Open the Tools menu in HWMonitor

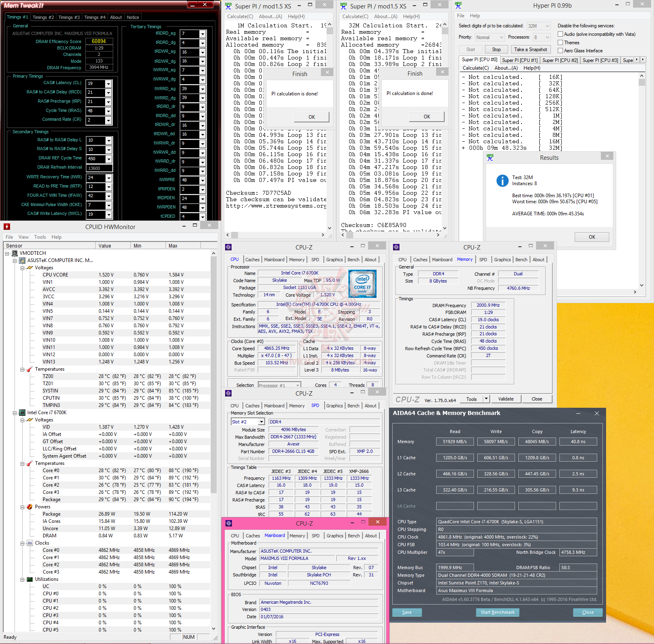(x=40, y=237)
